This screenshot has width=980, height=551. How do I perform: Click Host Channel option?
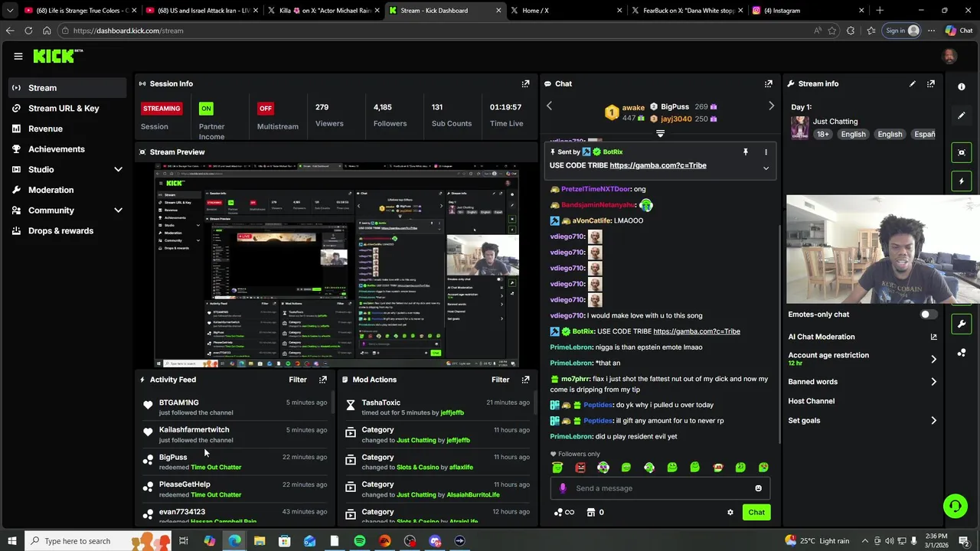coord(812,401)
